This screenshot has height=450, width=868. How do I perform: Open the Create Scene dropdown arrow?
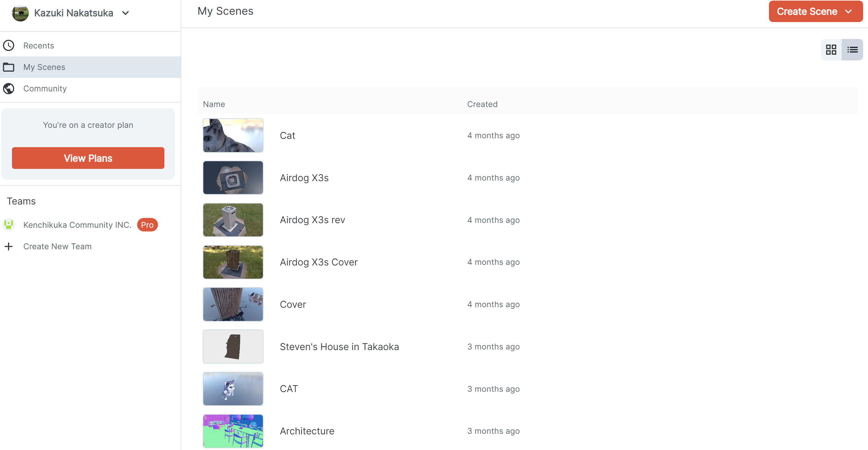tap(848, 11)
